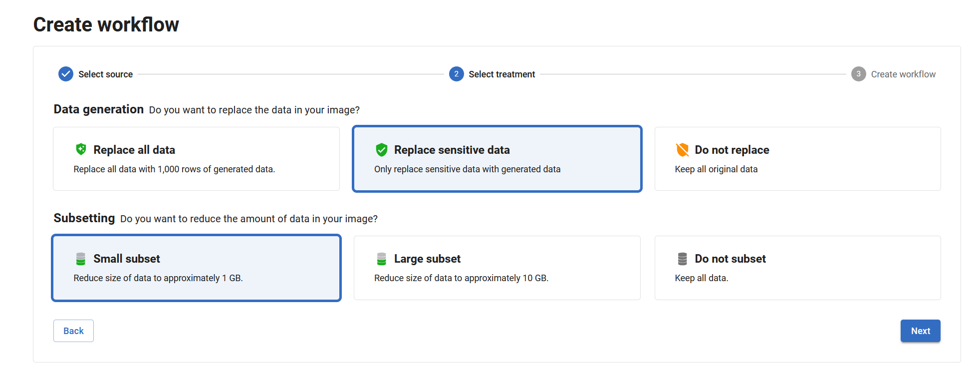The width and height of the screenshot is (980, 384).
Task: Choose the Do not replace option card
Action: [797, 159]
